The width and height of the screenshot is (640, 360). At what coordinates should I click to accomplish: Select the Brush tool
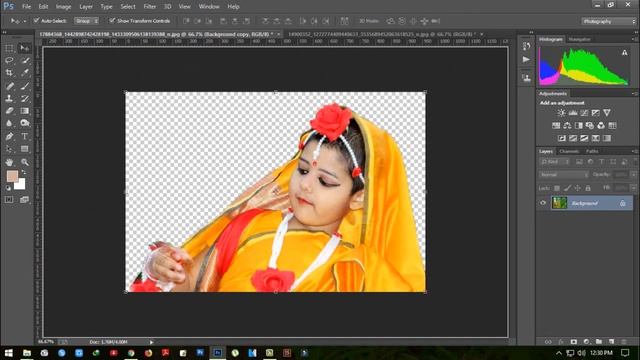pyautogui.click(x=24, y=86)
